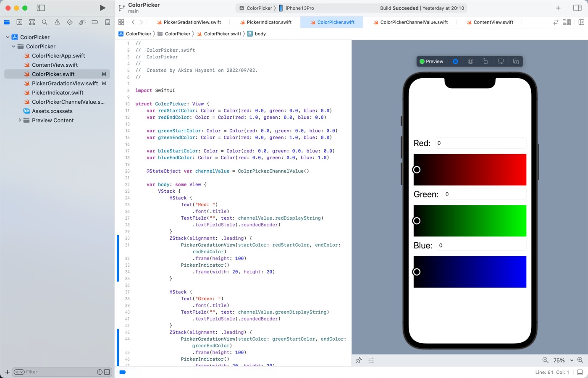Click ColorPicker project in jump bar
Screen dimensions: 588x378
click(x=135, y=34)
